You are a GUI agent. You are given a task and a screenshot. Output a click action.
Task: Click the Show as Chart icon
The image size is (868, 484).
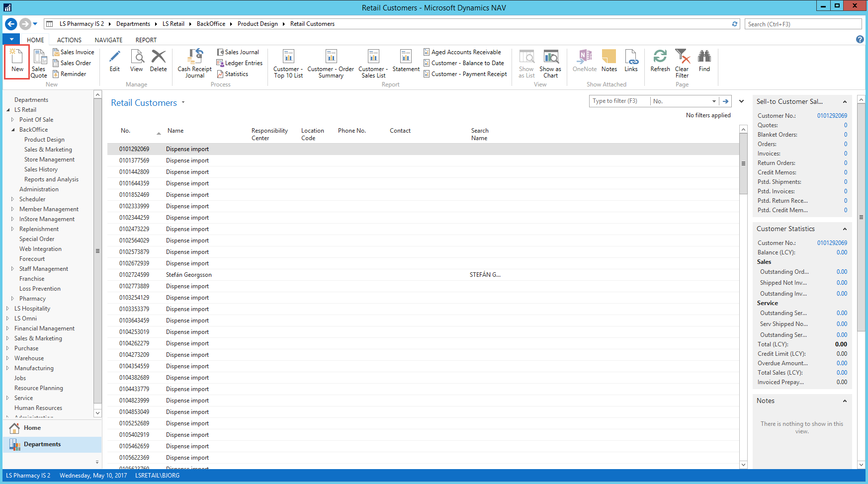coord(550,63)
